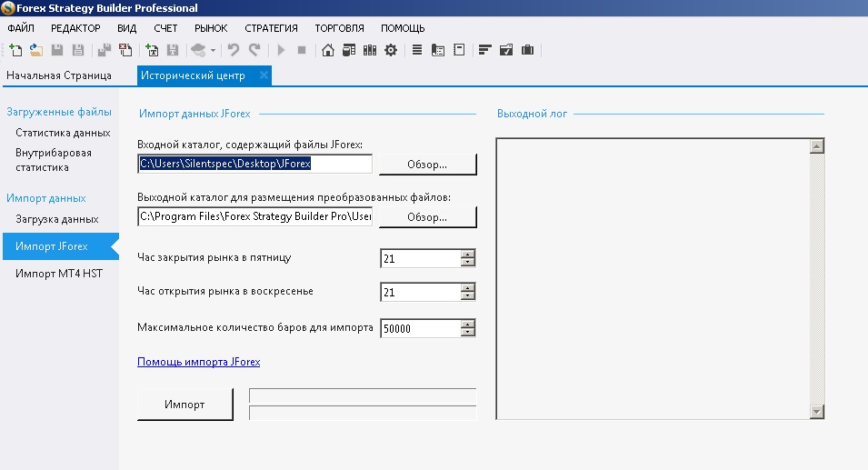Switch to the Начальная Страница tab
868x470 pixels.
pos(59,75)
